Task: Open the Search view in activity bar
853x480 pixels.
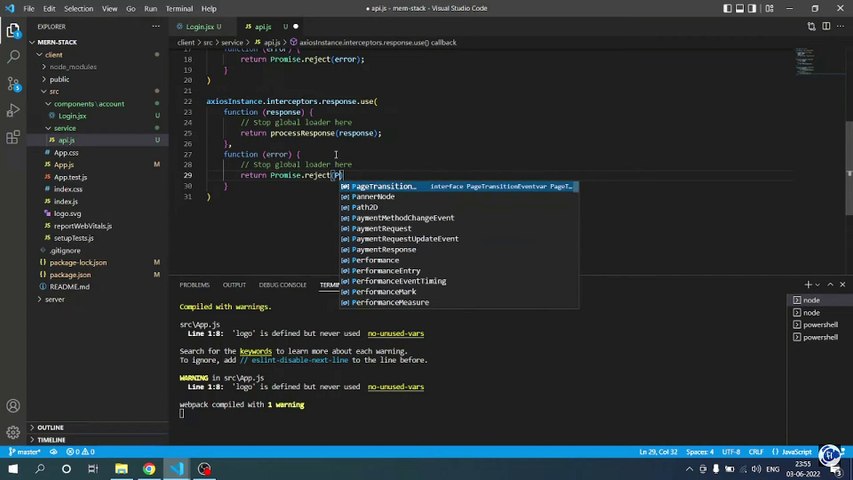Action: (x=13, y=57)
